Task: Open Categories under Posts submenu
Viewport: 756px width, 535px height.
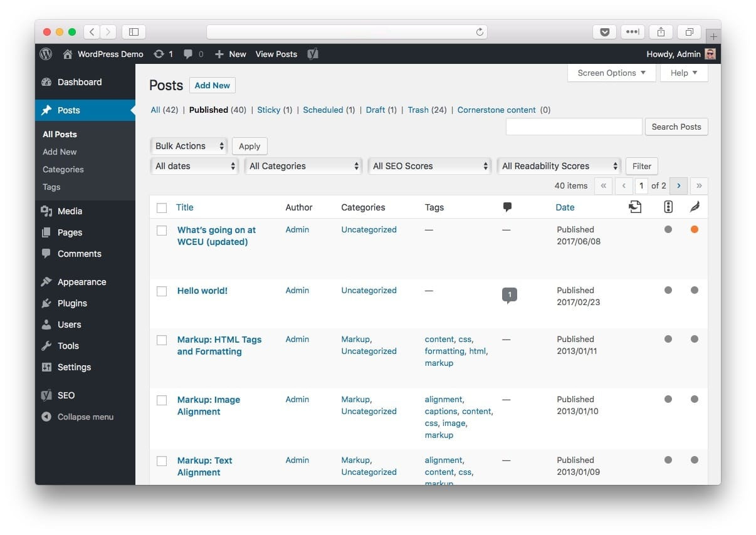Action: [x=63, y=169]
